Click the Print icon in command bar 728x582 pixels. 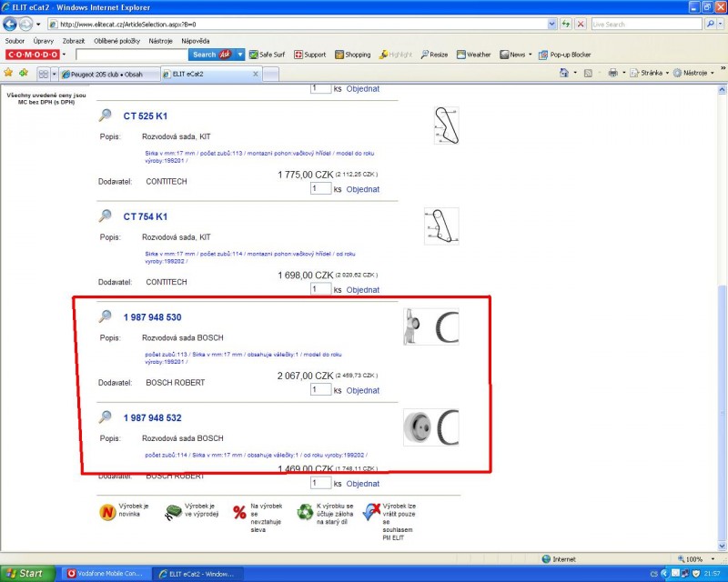tap(612, 73)
